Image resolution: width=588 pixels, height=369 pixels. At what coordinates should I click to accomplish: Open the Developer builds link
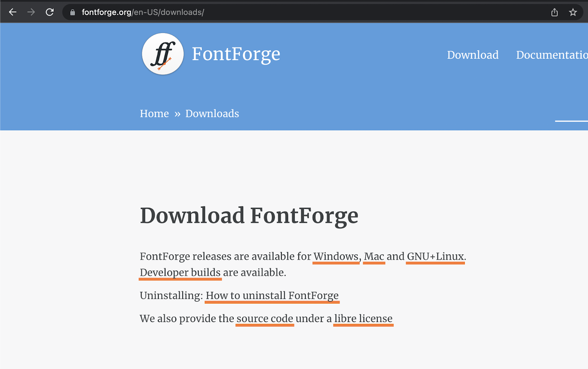(x=180, y=272)
